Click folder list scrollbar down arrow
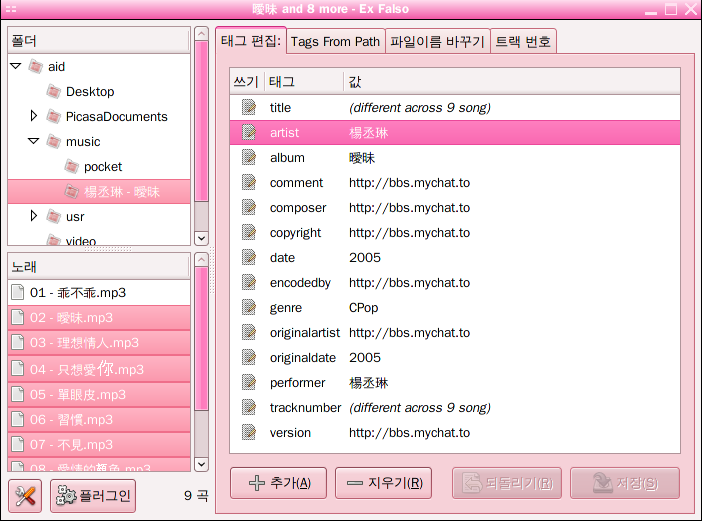 pyautogui.click(x=201, y=239)
